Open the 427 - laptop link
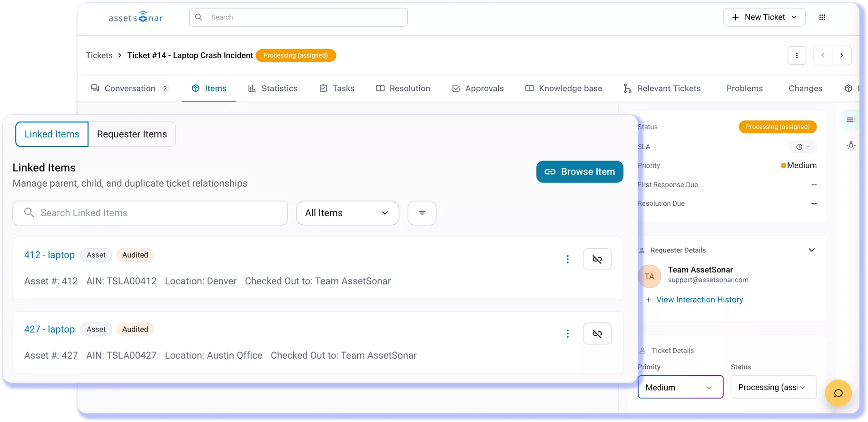 tap(49, 329)
